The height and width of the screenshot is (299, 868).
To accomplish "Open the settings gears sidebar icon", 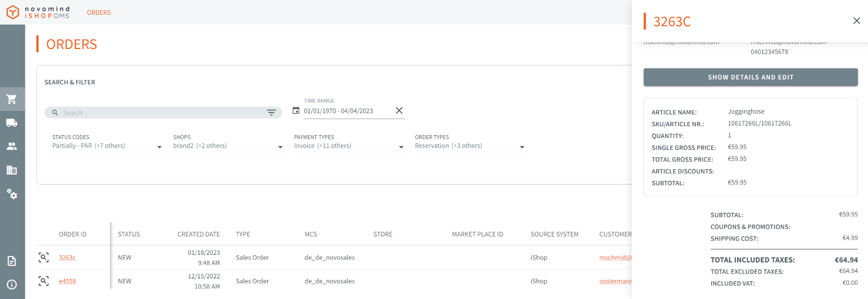I will pyautogui.click(x=12, y=193).
